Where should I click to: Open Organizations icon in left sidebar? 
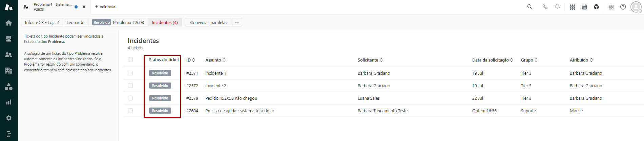point(9,71)
